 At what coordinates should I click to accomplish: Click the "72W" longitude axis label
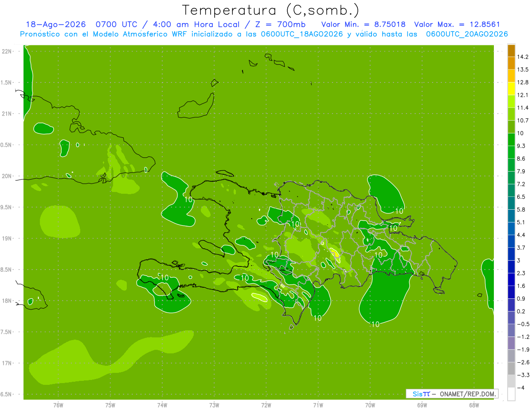tap(266, 405)
